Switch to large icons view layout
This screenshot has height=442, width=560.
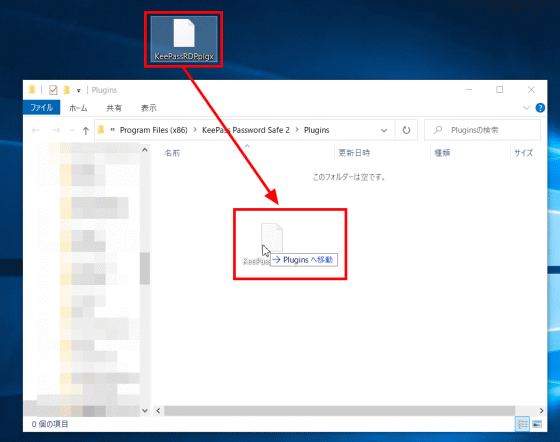click(x=537, y=424)
